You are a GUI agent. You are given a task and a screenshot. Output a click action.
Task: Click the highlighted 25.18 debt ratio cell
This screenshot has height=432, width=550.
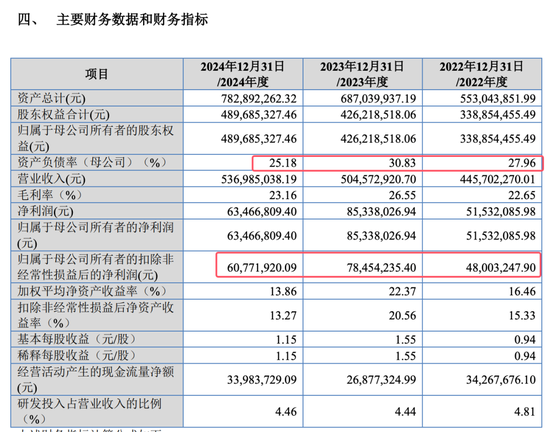pos(283,163)
